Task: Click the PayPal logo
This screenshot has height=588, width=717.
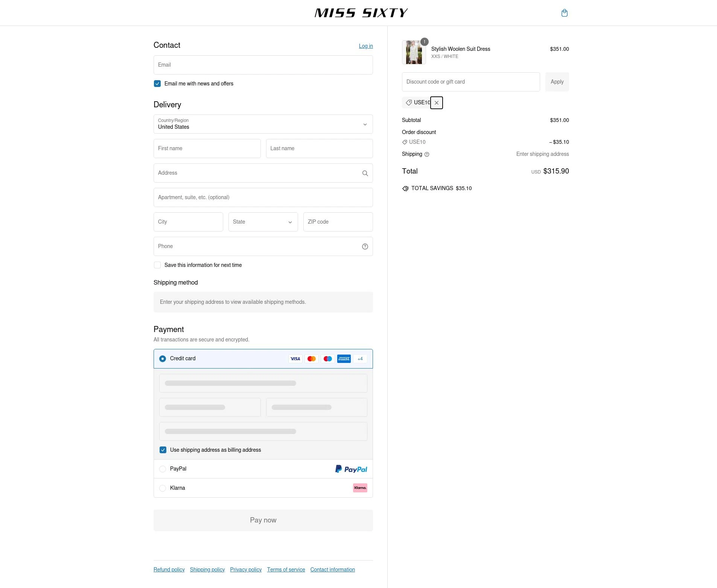Action: tap(351, 469)
